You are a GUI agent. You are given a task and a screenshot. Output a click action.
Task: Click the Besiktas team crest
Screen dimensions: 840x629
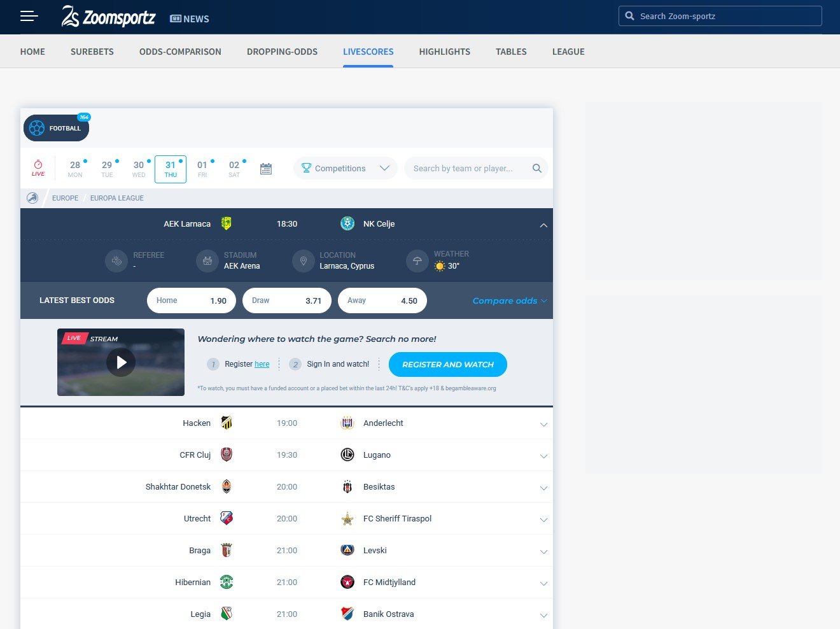[347, 486]
